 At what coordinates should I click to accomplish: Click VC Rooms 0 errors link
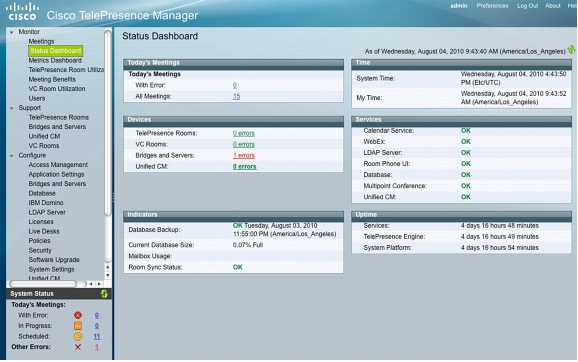(x=244, y=145)
